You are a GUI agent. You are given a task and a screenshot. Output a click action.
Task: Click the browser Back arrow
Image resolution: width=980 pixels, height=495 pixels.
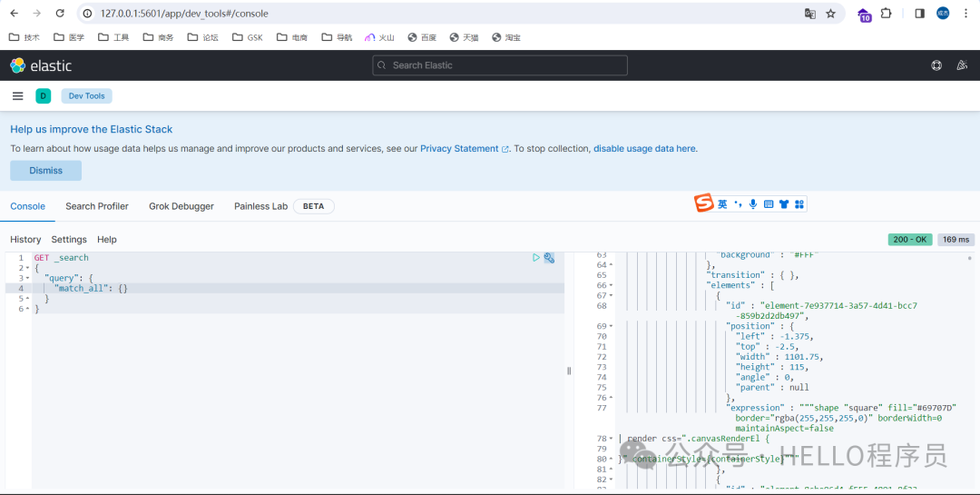click(14, 13)
